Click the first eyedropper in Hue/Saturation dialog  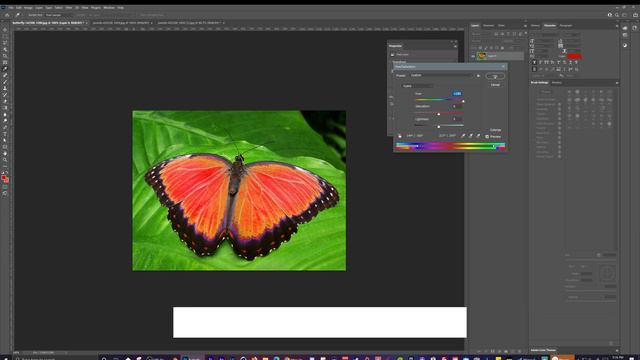tap(463, 136)
